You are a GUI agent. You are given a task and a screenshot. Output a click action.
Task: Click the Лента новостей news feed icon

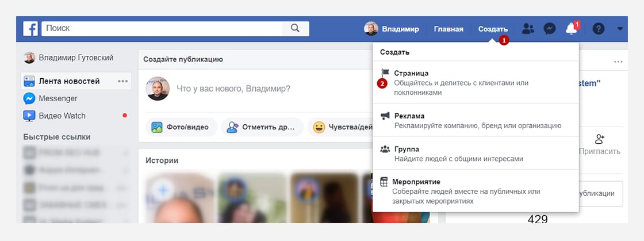click(x=29, y=81)
